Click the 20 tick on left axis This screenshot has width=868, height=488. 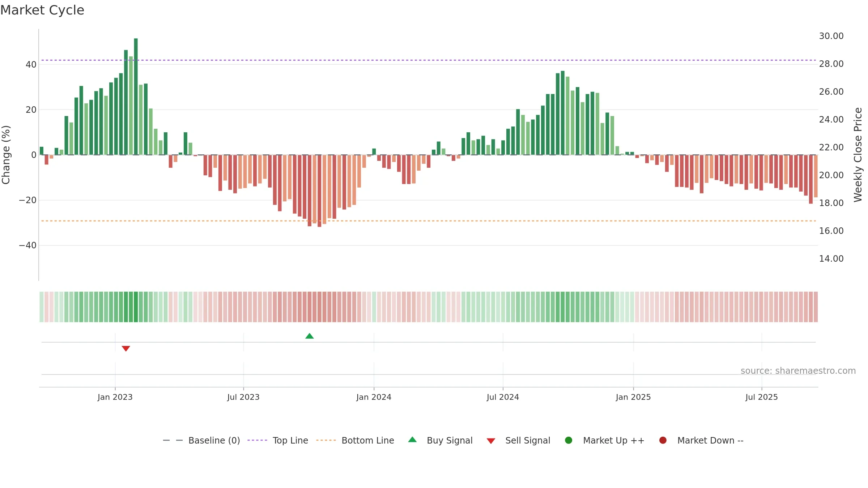(x=31, y=110)
